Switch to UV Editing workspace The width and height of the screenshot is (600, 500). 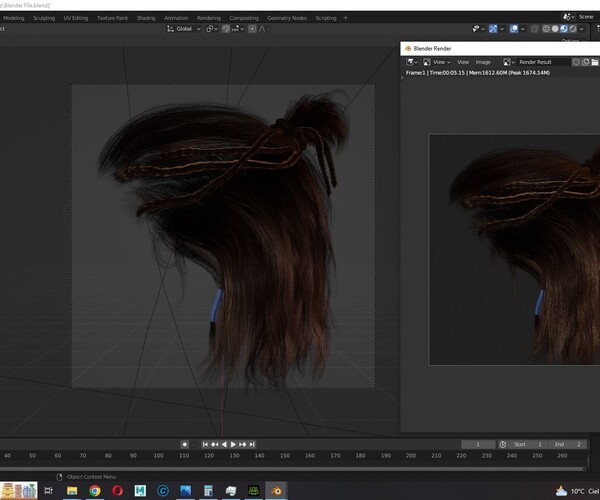[x=76, y=18]
